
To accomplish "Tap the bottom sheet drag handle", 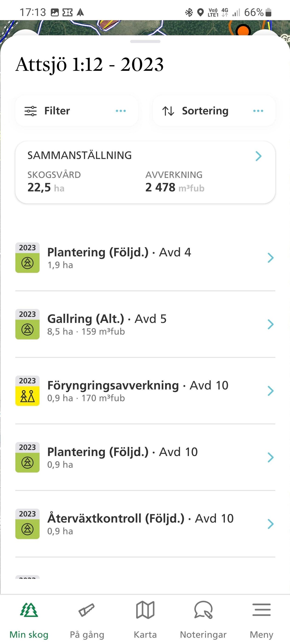I will click(x=145, y=41).
